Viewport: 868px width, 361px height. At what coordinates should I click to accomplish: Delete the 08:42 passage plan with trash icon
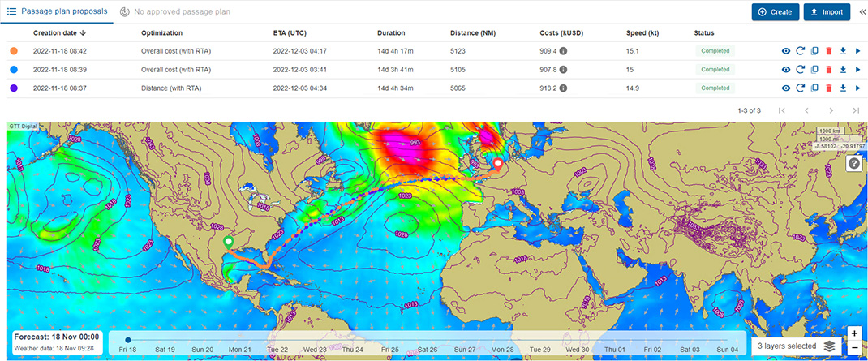(x=828, y=51)
